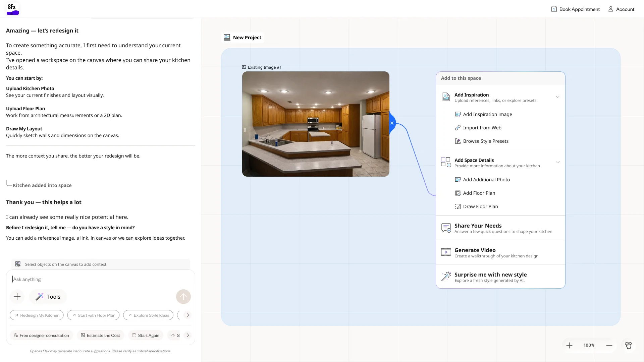Click the Existing Image #1 label

pyautogui.click(x=262, y=67)
